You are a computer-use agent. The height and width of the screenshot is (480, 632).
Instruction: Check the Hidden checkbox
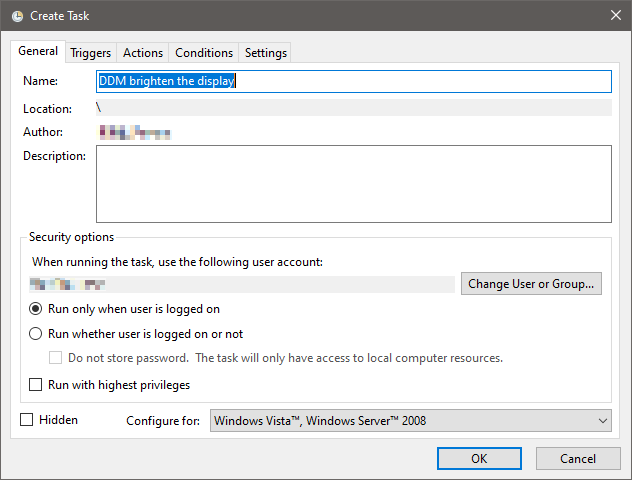pos(27,420)
